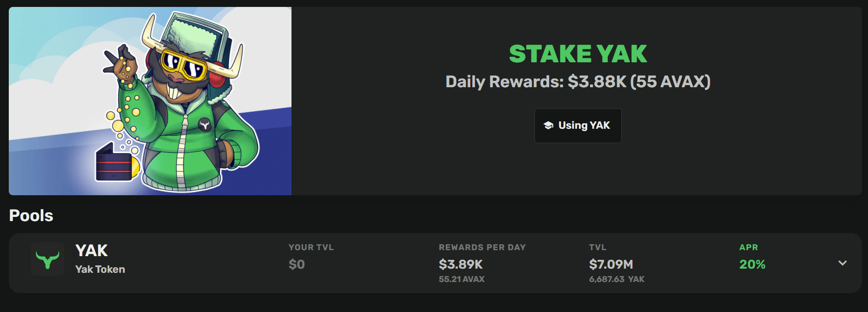868x312 pixels.
Task: Click the Yak Token subtitle
Action: tap(100, 270)
